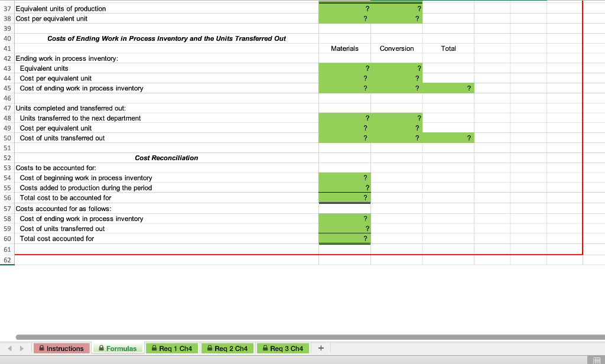Select the Cost Reconciliation heading cell
Screen dimensions: 605x364
[167, 158]
